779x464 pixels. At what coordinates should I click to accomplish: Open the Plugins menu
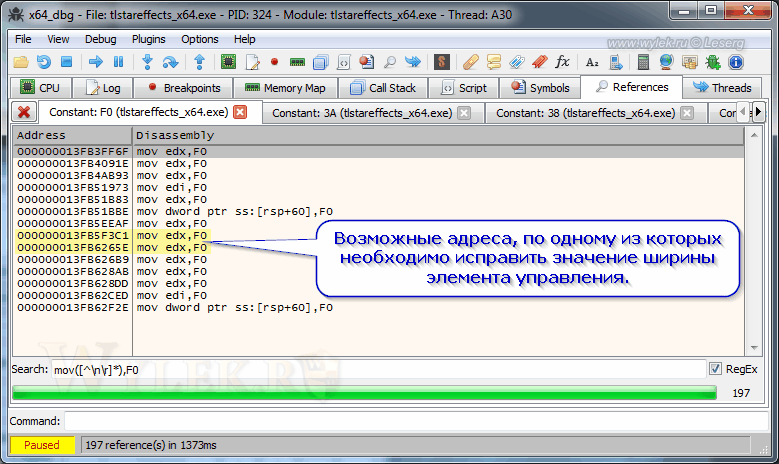click(x=149, y=39)
